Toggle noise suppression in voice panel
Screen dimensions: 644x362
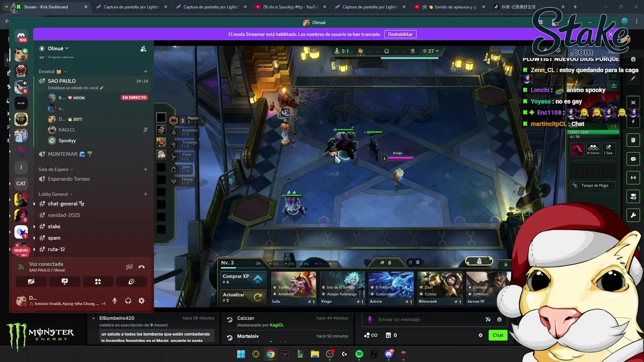(129, 267)
